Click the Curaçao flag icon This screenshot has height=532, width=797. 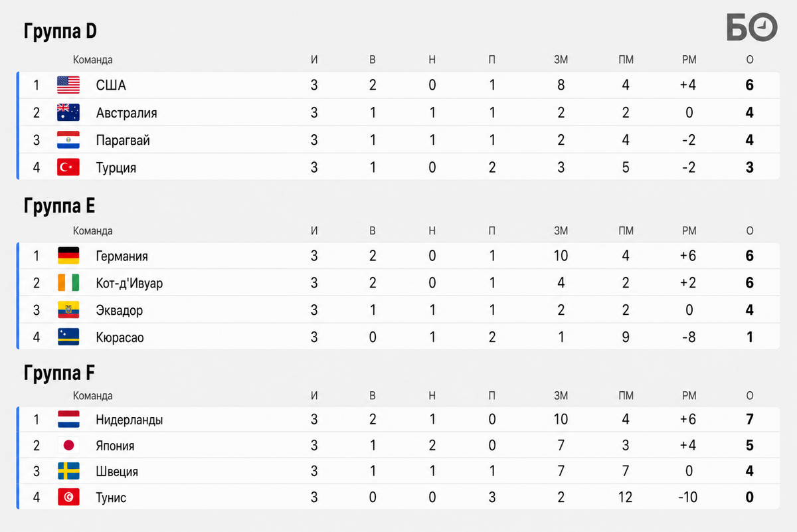pos(68,337)
